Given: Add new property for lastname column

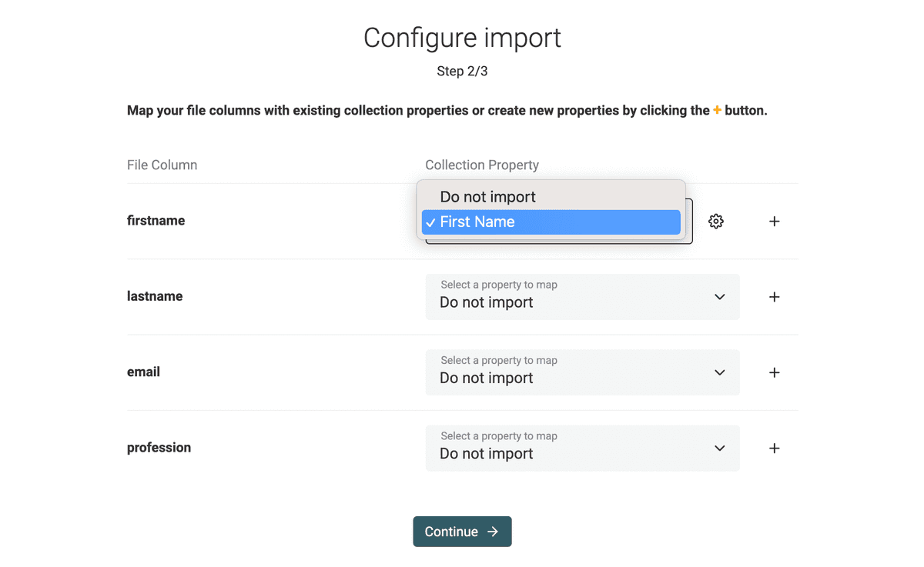Looking at the screenshot, I should 775,297.
